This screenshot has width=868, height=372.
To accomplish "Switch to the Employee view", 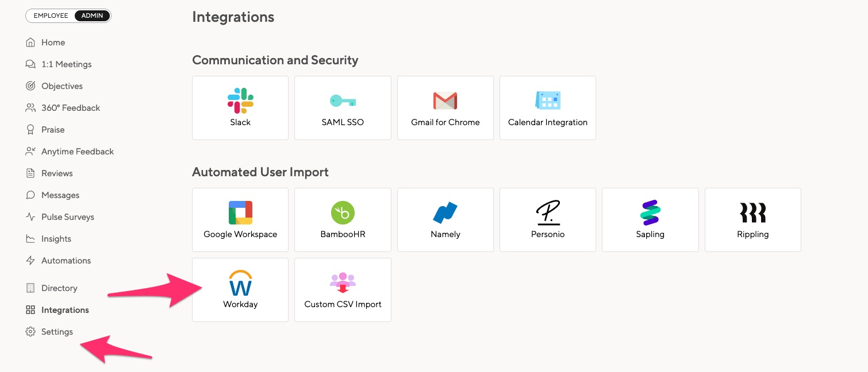I will click(x=51, y=15).
